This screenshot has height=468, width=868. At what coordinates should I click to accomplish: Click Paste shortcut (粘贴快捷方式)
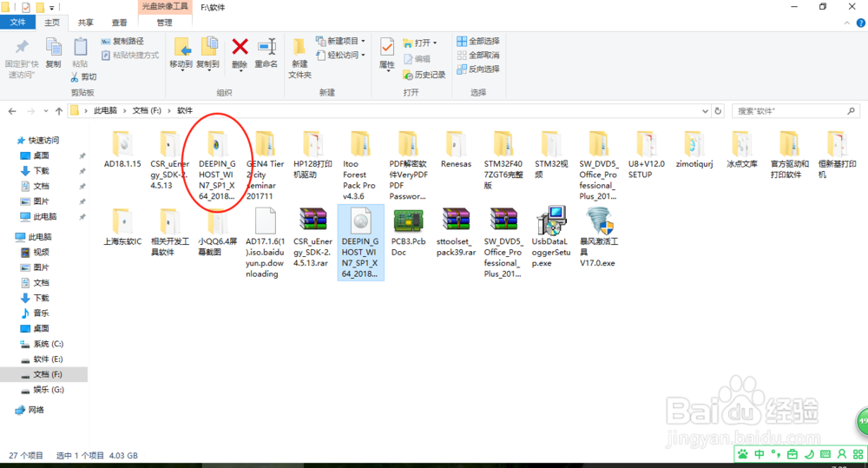point(129,55)
